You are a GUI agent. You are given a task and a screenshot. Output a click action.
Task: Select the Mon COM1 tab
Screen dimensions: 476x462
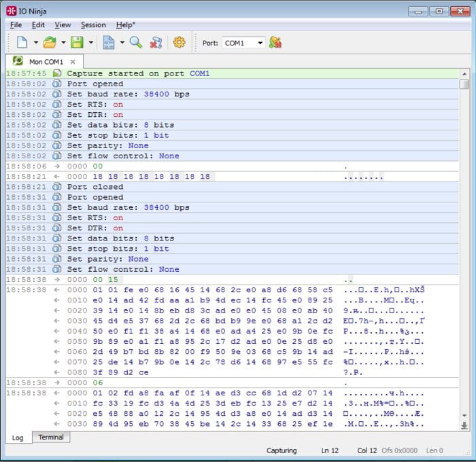(x=44, y=62)
